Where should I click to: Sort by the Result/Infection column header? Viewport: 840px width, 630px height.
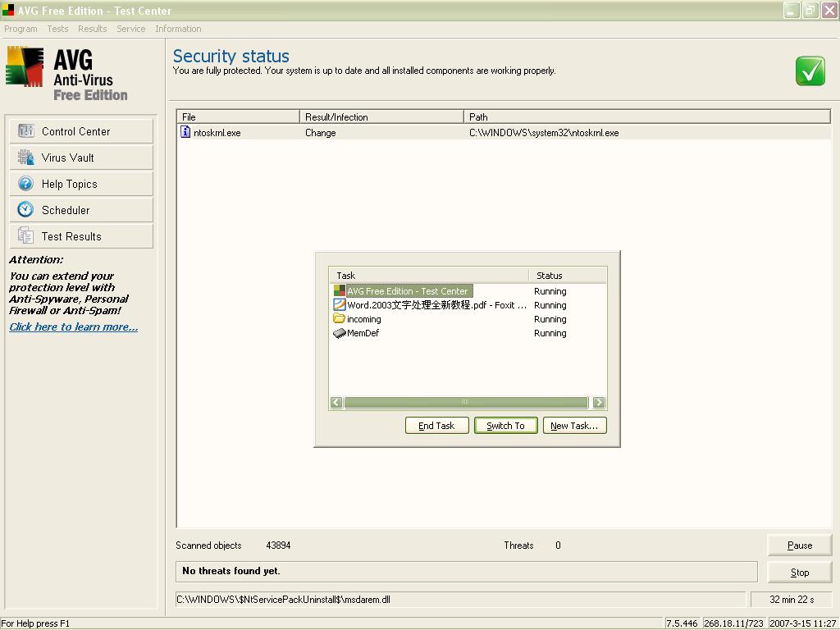click(381, 116)
